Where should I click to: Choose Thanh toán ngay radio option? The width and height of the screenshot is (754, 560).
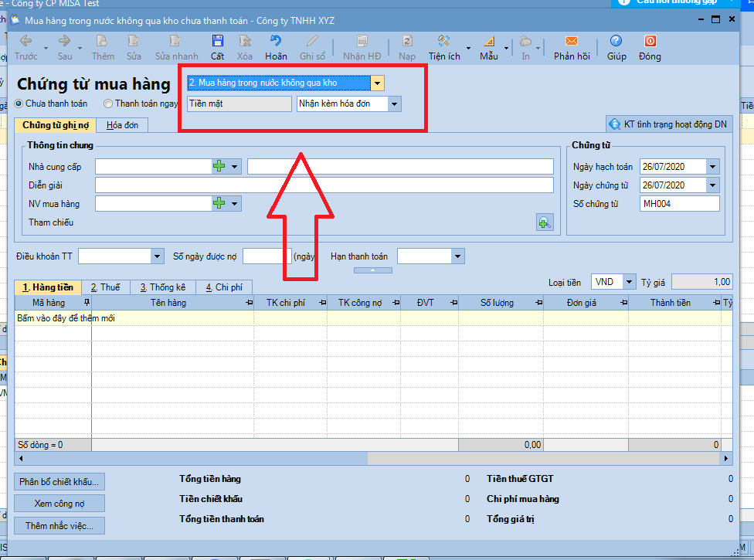108,104
